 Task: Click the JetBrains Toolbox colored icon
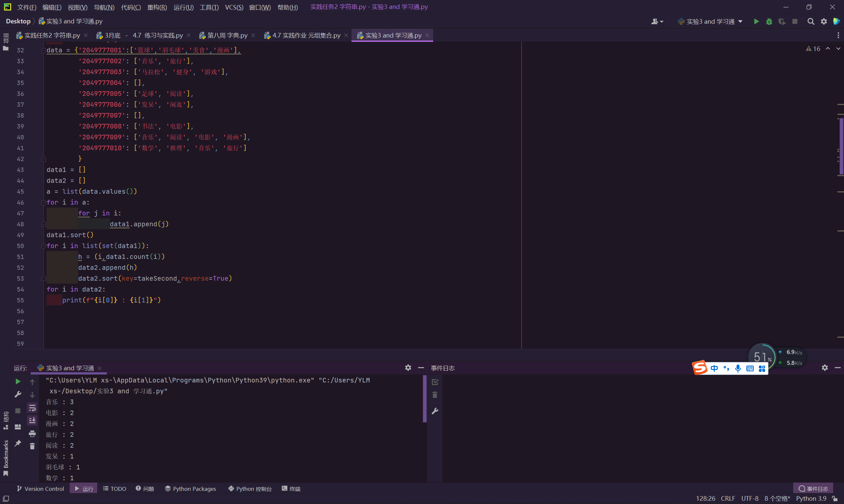836,21
